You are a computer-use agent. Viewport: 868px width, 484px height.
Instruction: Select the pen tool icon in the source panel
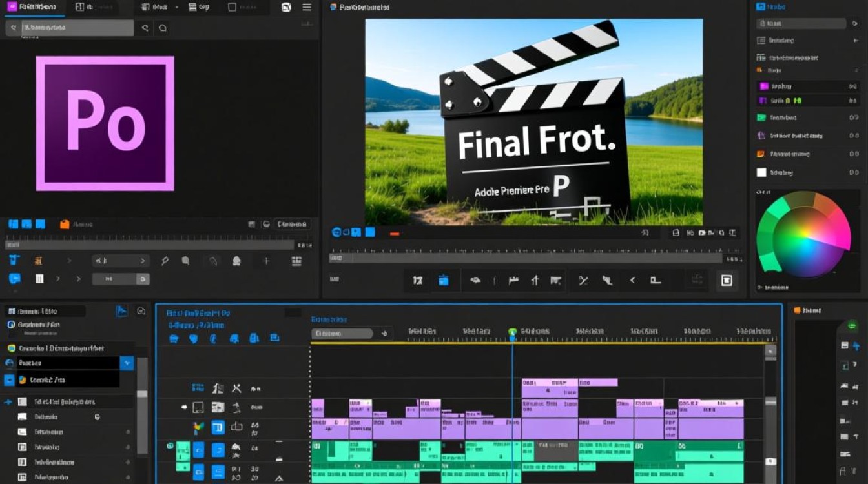165,261
